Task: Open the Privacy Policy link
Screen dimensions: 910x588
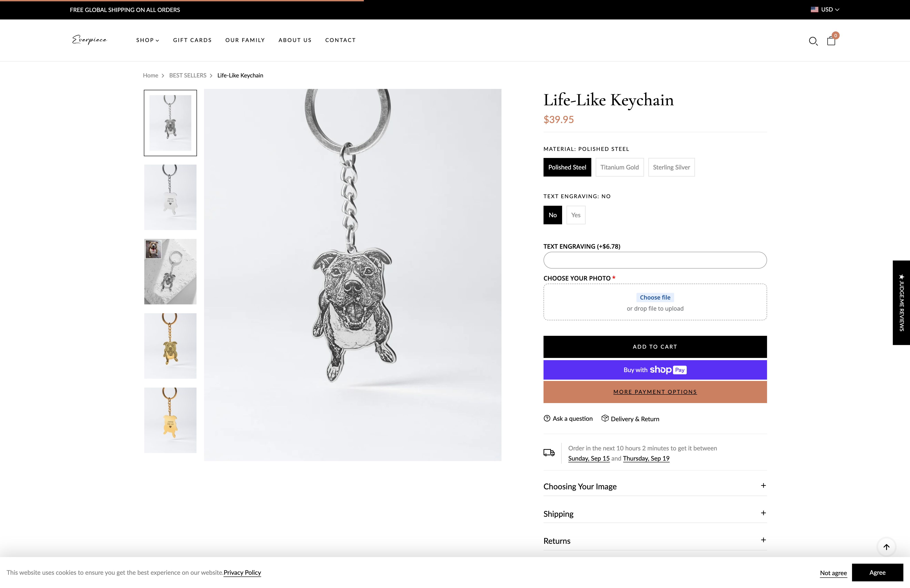Action: [242, 572]
